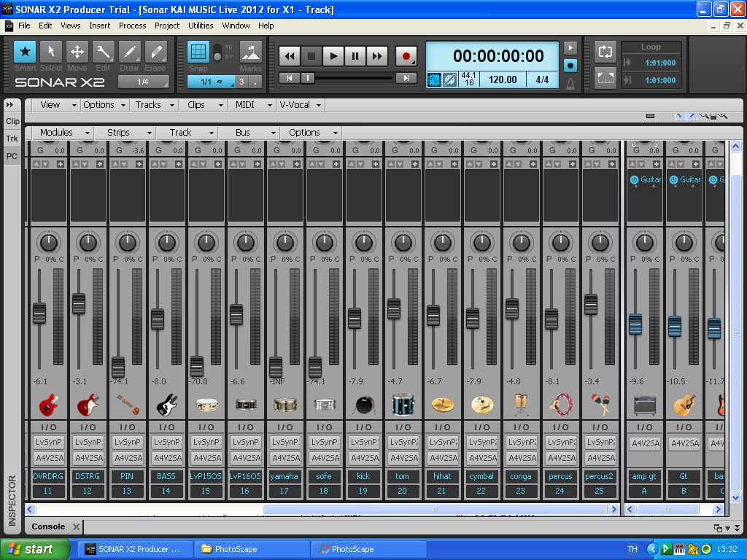Click the PhotoScape folder taskbar item
Viewport: 747px width, 560px height.
tap(252, 549)
